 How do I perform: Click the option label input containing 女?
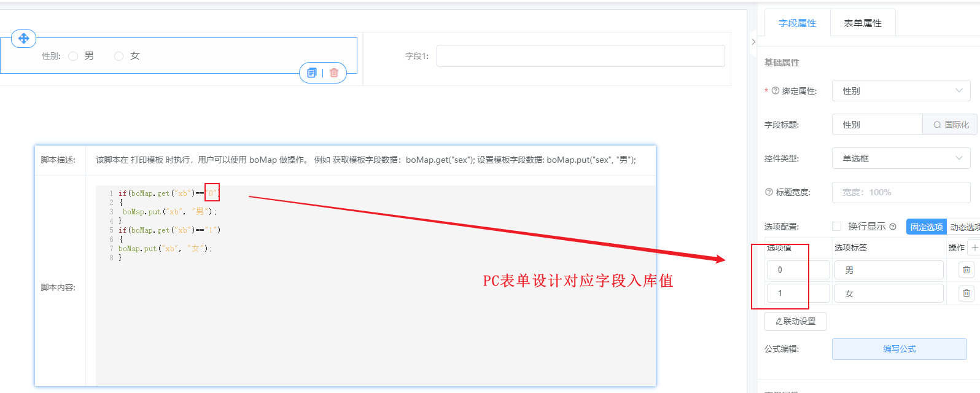pyautogui.click(x=889, y=293)
